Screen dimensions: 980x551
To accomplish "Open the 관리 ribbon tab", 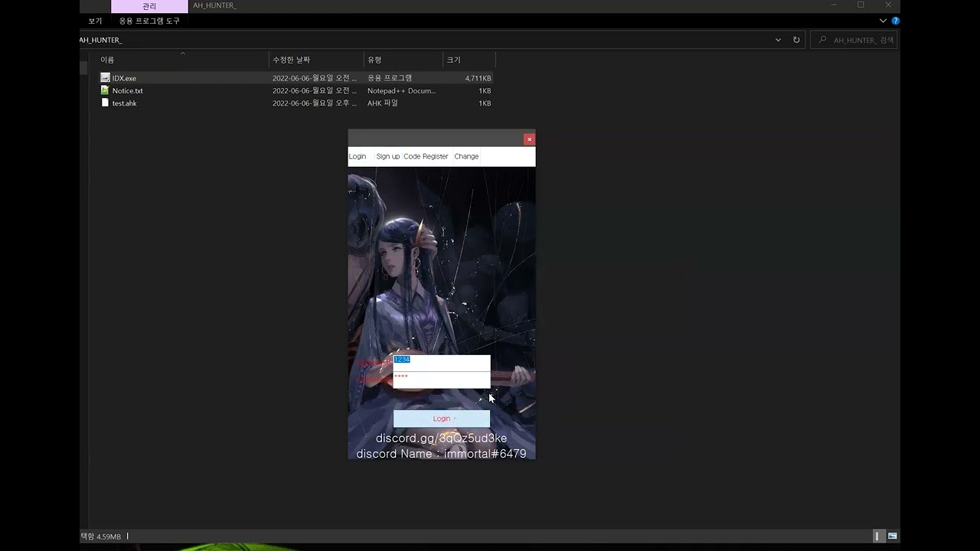I will [x=149, y=6].
